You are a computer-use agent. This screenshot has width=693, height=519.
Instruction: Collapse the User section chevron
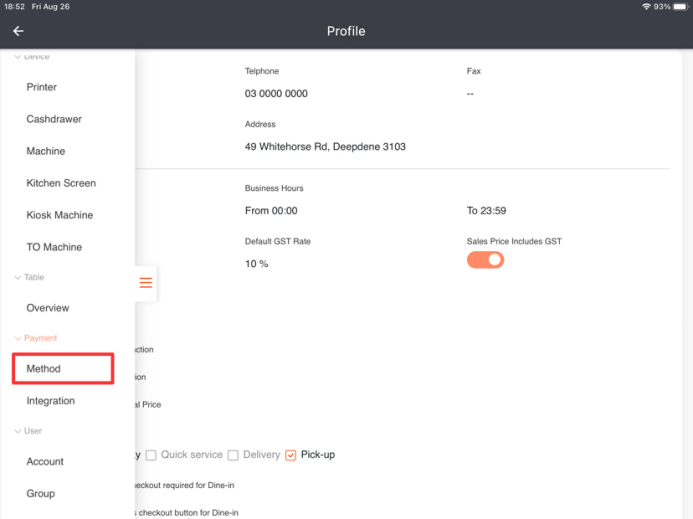17,431
